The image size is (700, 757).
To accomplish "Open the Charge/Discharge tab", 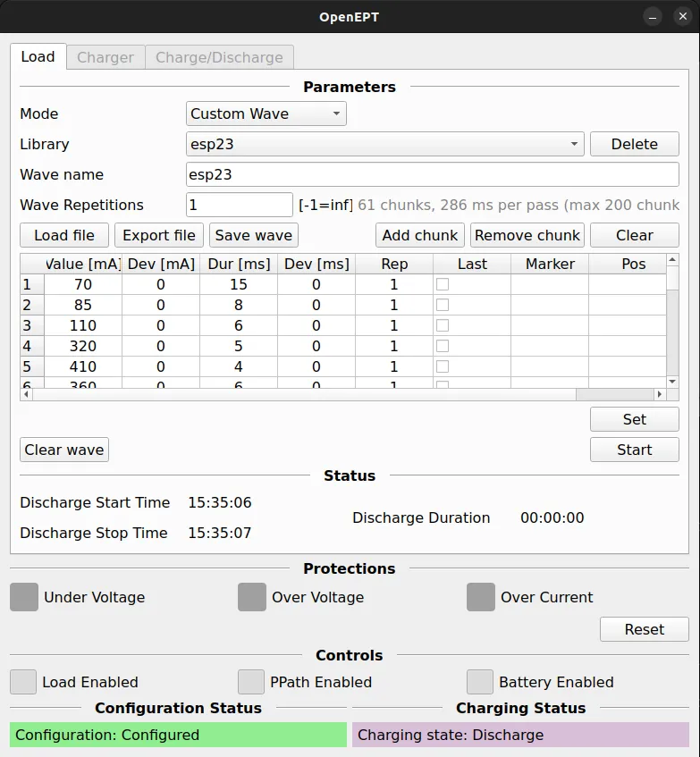I will click(219, 57).
